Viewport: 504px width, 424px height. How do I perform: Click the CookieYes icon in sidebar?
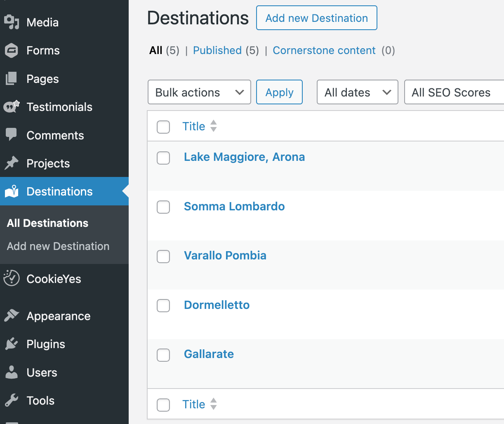click(12, 278)
